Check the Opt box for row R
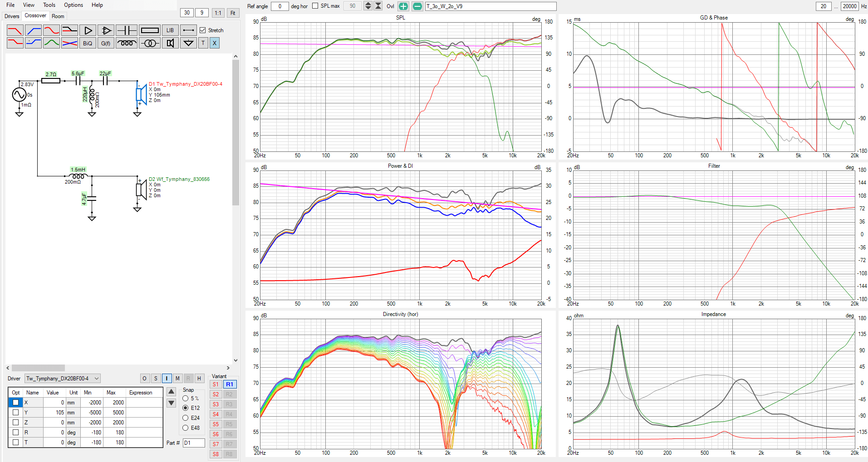The height and width of the screenshot is (462, 868). tap(16, 433)
